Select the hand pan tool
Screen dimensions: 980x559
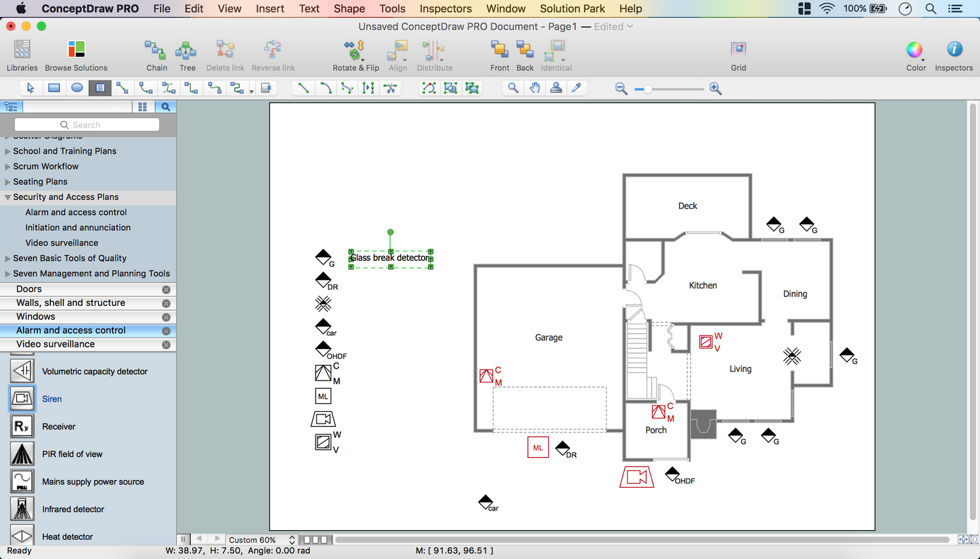coord(535,88)
